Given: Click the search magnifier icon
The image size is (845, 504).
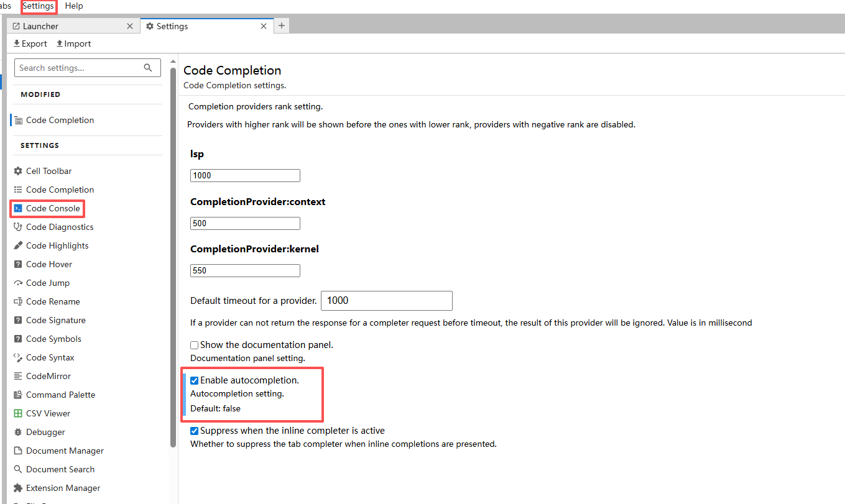Looking at the screenshot, I should click(148, 68).
